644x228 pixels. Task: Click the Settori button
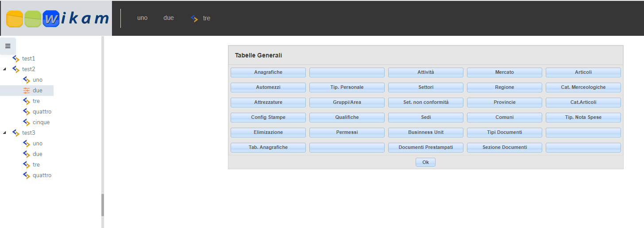426,87
